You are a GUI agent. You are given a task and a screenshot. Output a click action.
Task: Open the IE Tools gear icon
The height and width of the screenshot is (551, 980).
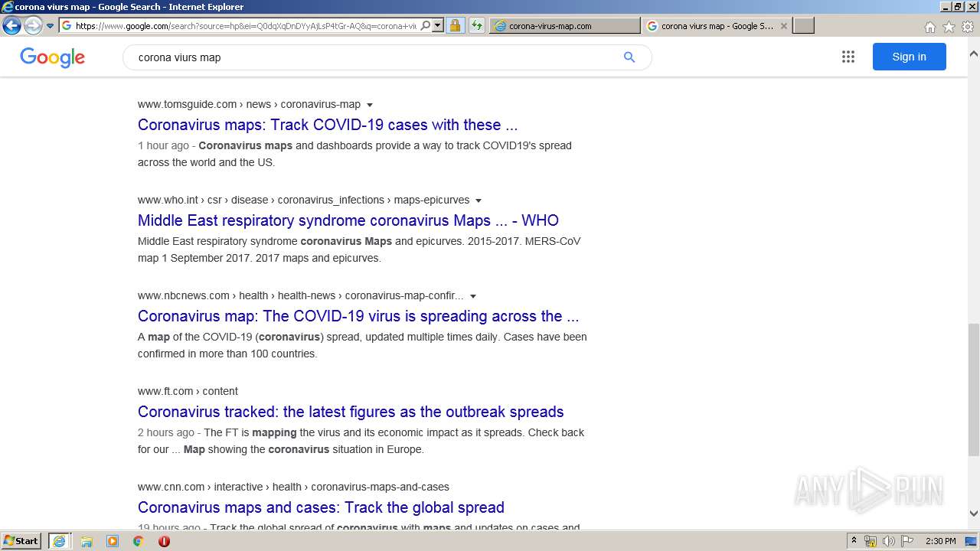[968, 27]
